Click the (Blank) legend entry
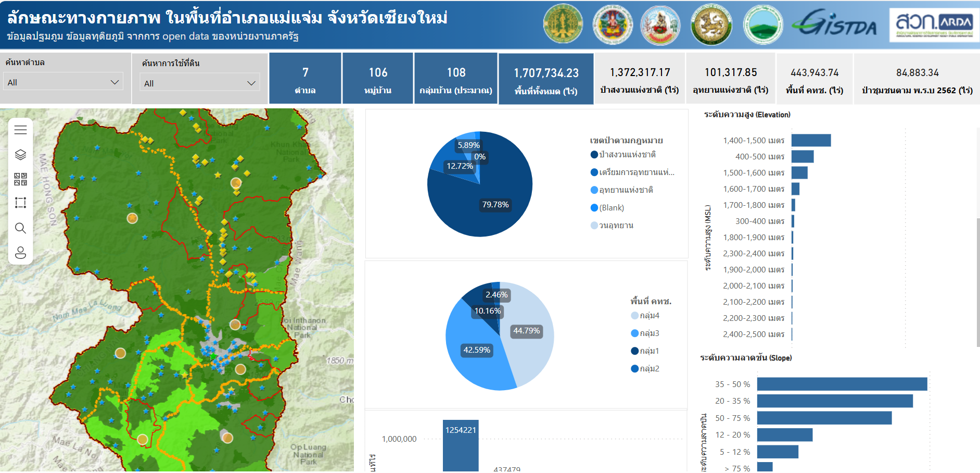This screenshot has width=980, height=473. click(x=607, y=208)
